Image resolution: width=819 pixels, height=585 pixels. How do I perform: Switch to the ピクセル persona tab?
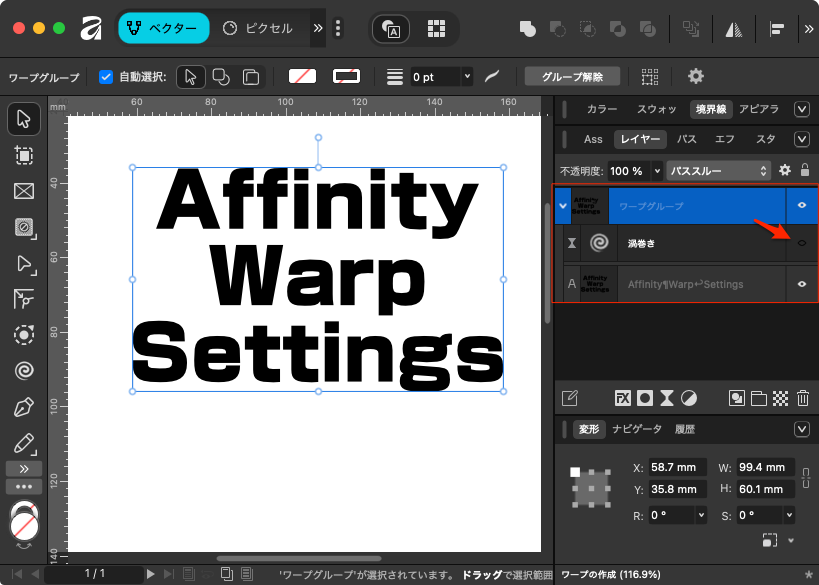tap(258, 29)
